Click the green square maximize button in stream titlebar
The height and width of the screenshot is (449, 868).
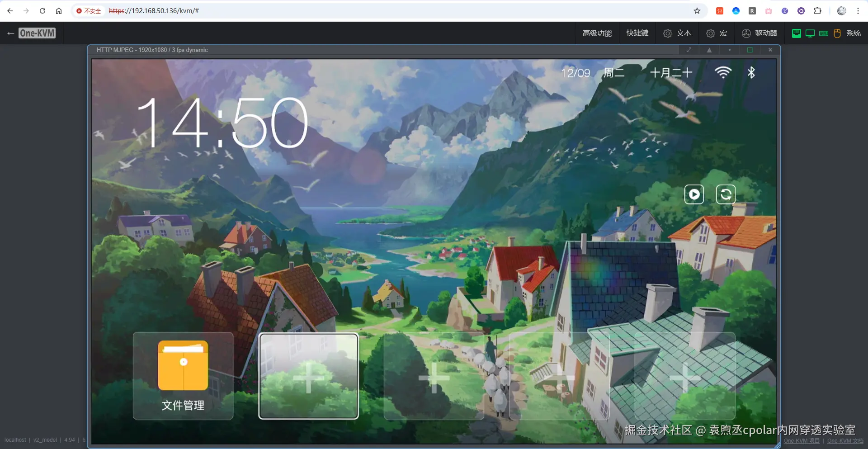pyautogui.click(x=750, y=50)
